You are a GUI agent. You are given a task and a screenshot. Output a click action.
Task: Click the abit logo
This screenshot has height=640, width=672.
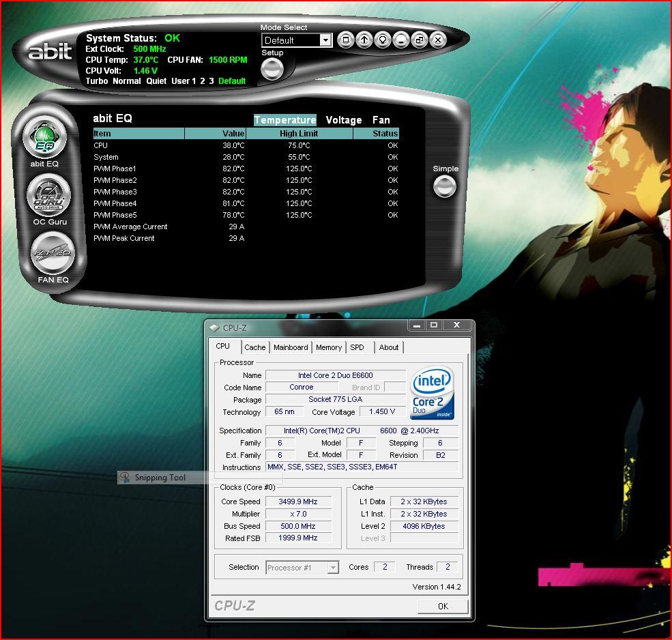pyautogui.click(x=50, y=51)
